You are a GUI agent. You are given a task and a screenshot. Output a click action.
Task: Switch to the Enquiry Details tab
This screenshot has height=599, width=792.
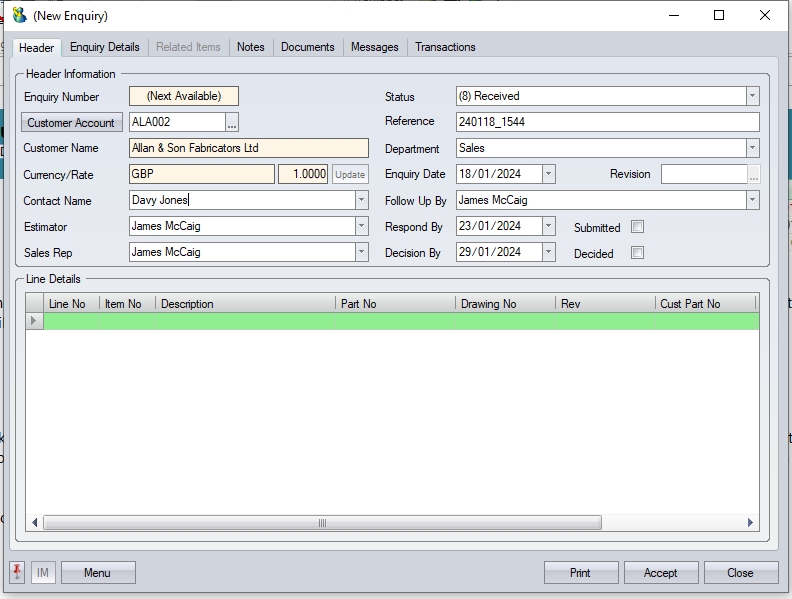coord(105,47)
